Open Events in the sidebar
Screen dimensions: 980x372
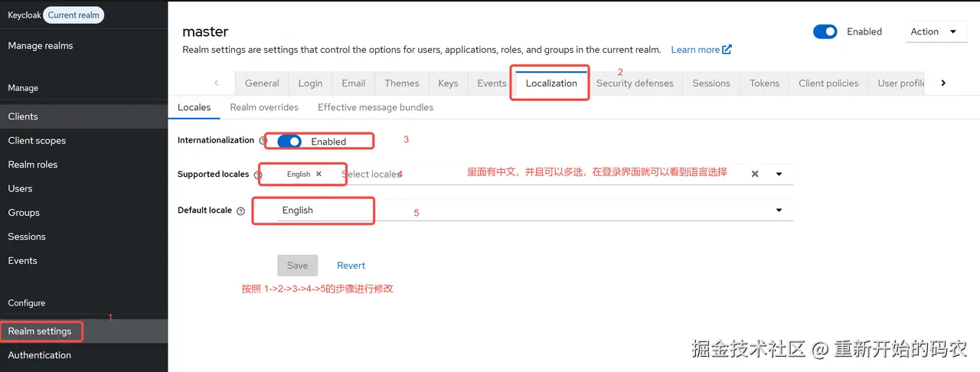pos(83,261)
